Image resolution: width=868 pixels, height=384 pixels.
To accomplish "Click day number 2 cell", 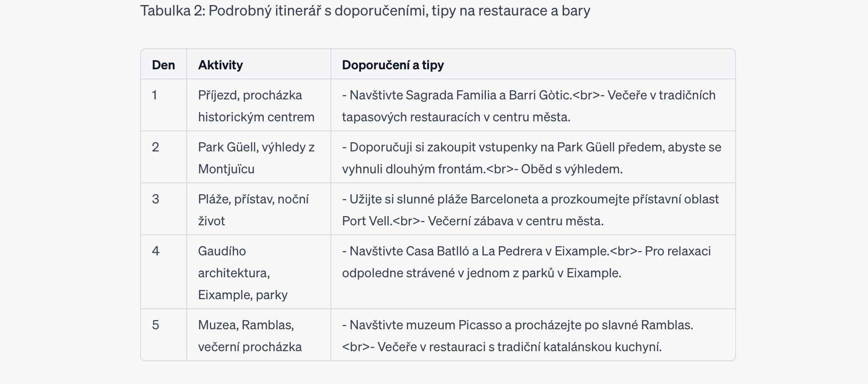I will pos(156,147).
